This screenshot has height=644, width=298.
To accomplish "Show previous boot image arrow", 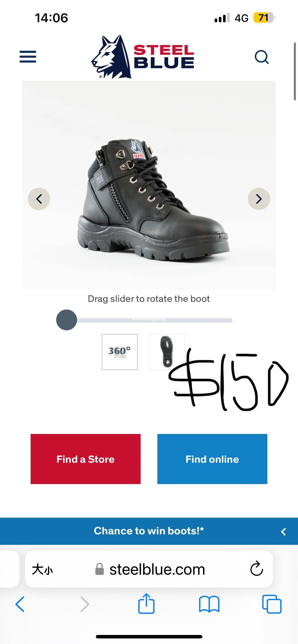I will tap(39, 199).
